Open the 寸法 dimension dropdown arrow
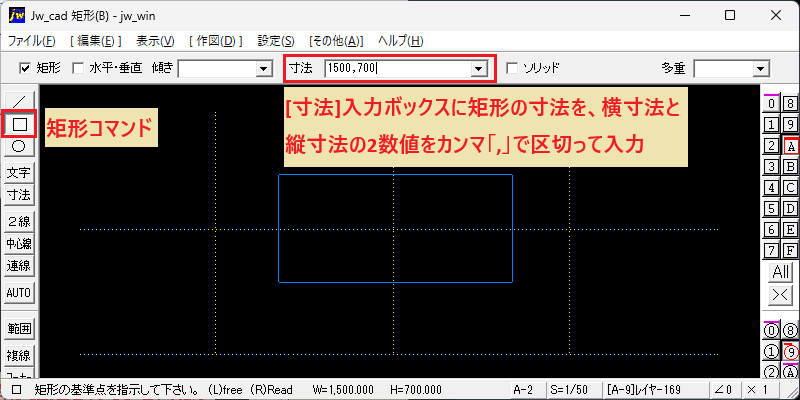 [x=479, y=68]
